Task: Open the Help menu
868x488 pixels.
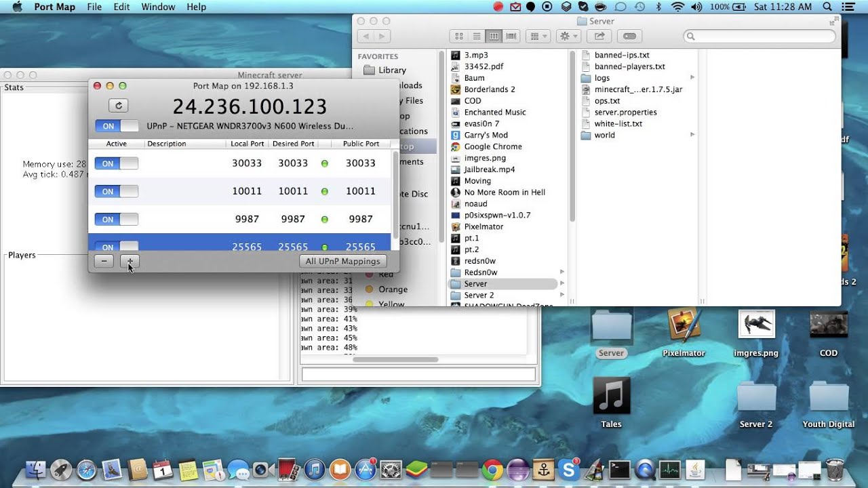Action: coord(196,7)
